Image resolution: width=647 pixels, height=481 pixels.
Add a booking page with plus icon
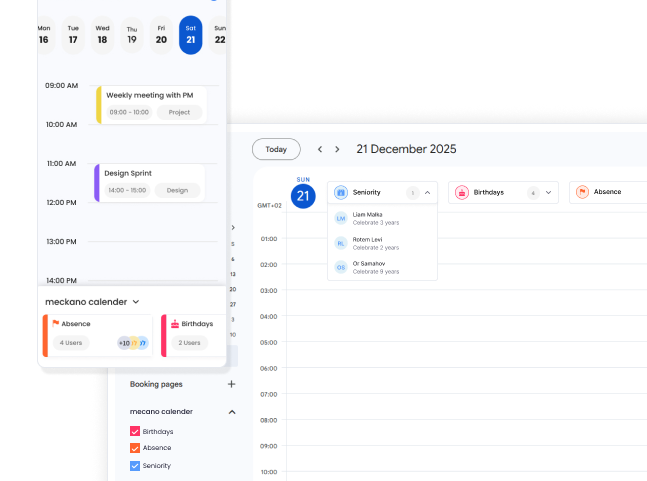pos(232,384)
